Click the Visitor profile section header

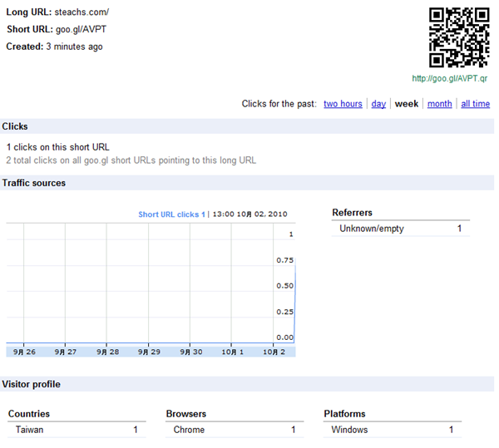point(247,384)
